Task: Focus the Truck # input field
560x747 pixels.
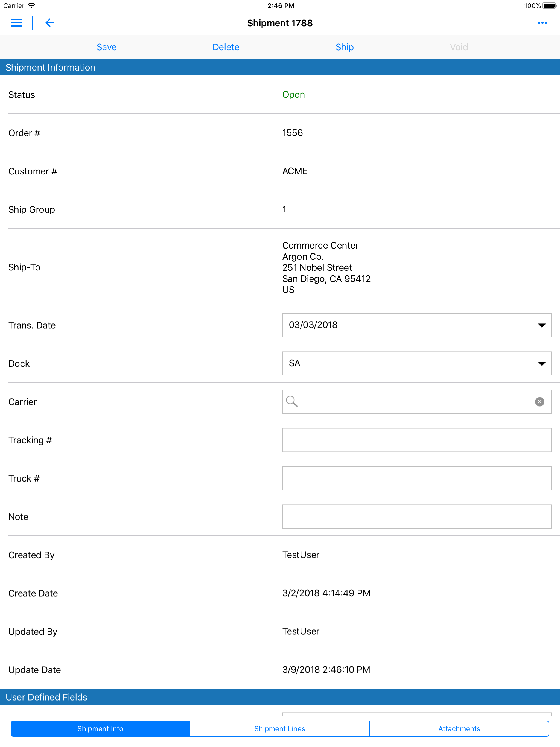Action: coord(417,478)
